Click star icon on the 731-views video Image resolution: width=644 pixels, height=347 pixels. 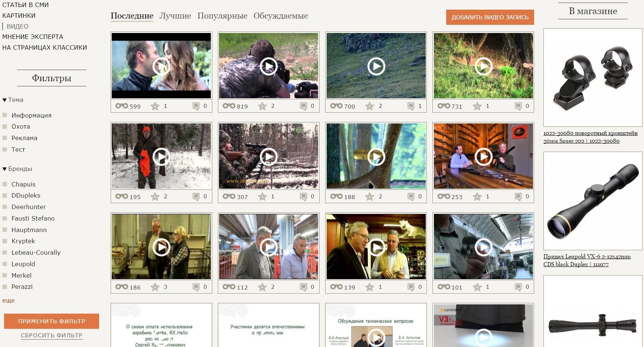click(477, 106)
